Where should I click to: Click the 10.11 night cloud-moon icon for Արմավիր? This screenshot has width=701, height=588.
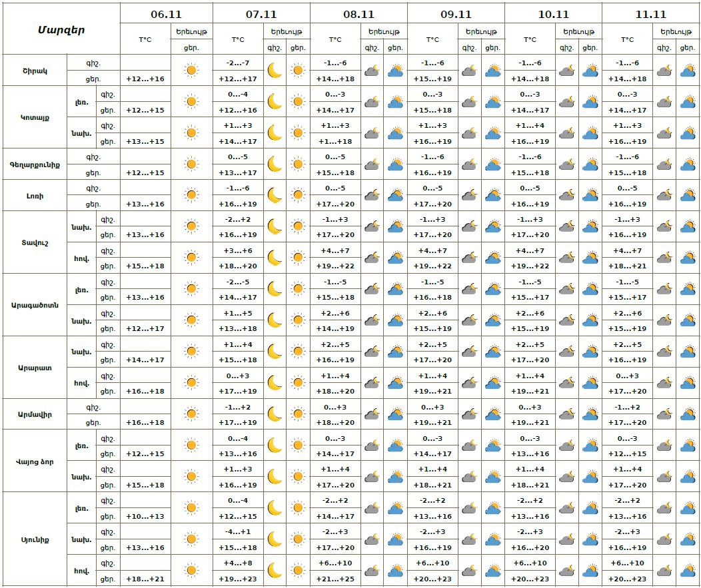[567, 414]
